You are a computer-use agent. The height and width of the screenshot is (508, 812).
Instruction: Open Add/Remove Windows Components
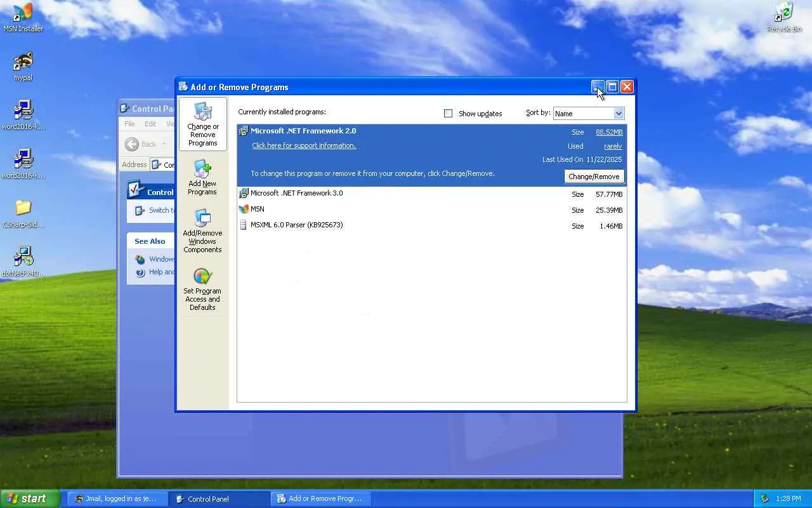coord(202,231)
